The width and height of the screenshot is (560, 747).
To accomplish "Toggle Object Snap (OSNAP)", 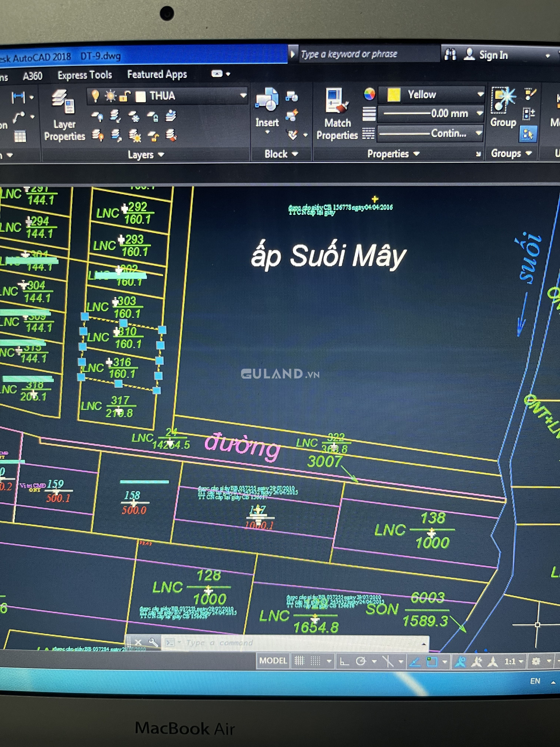I will point(432,661).
